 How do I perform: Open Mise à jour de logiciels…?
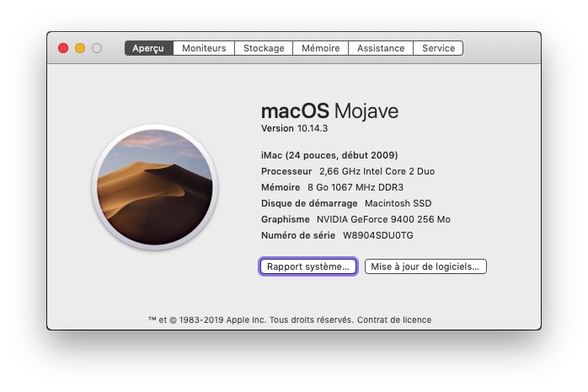coord(425,266)
